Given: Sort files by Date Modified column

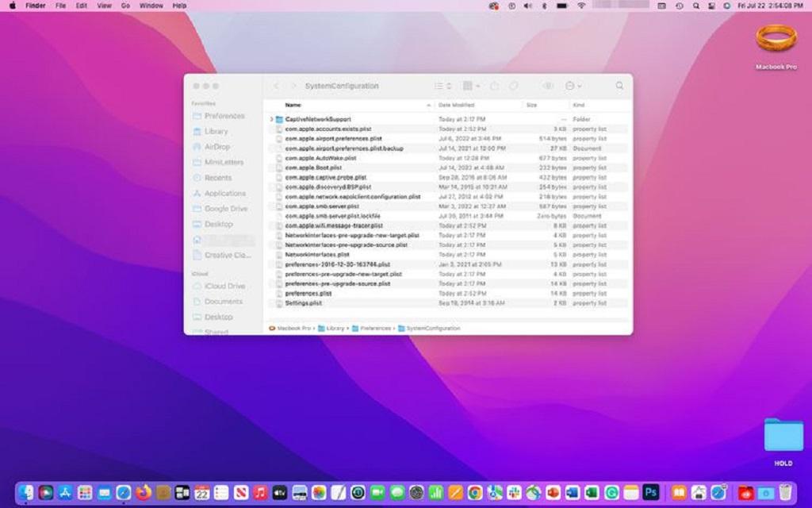Looking at the screenshot, I should tap(456, 106).
